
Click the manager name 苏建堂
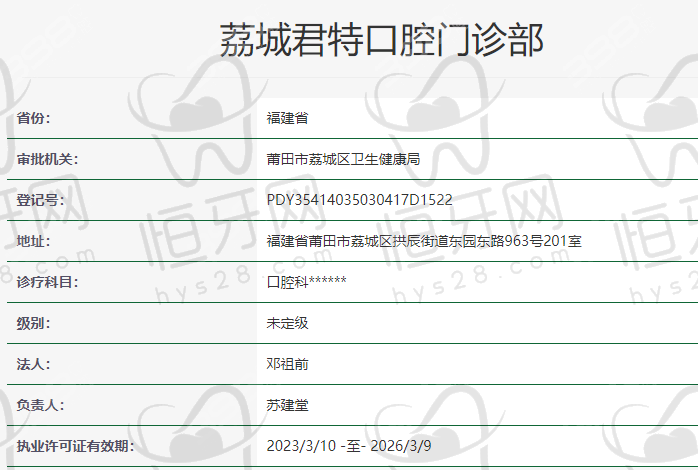[287, 405]
